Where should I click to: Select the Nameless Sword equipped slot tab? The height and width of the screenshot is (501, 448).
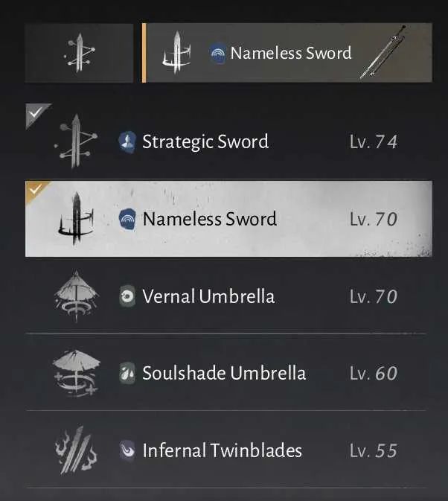287,53
